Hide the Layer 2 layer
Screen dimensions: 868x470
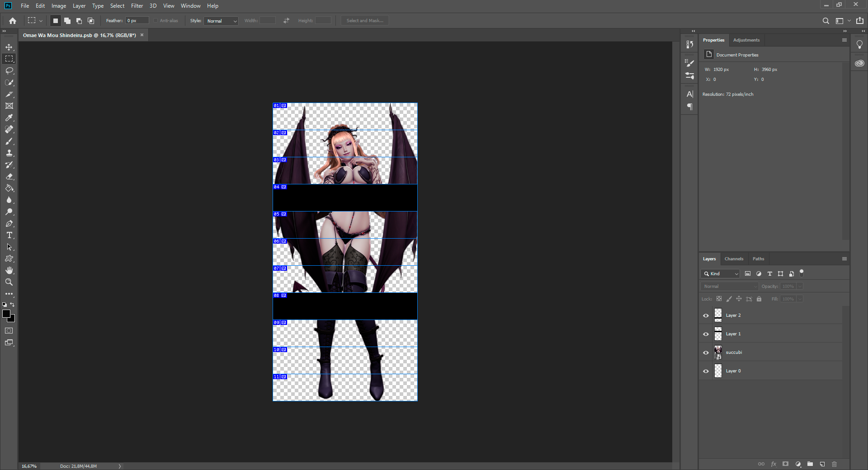[x=706, y=315]
